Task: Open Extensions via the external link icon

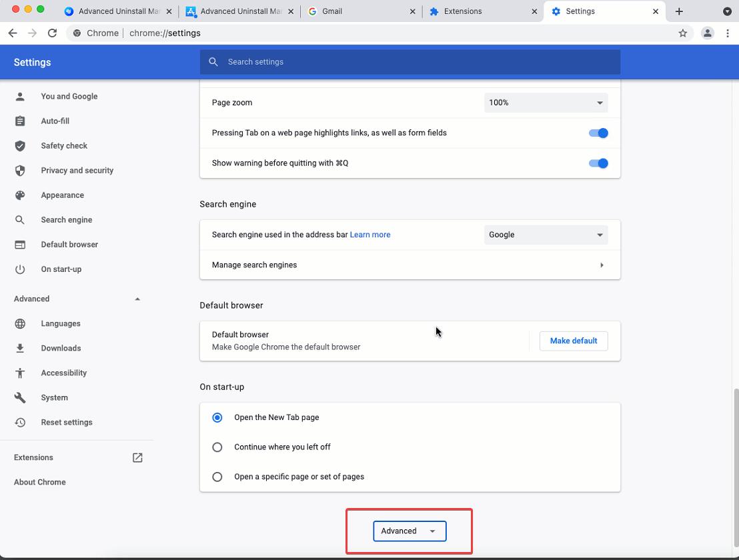Action: 137,457
